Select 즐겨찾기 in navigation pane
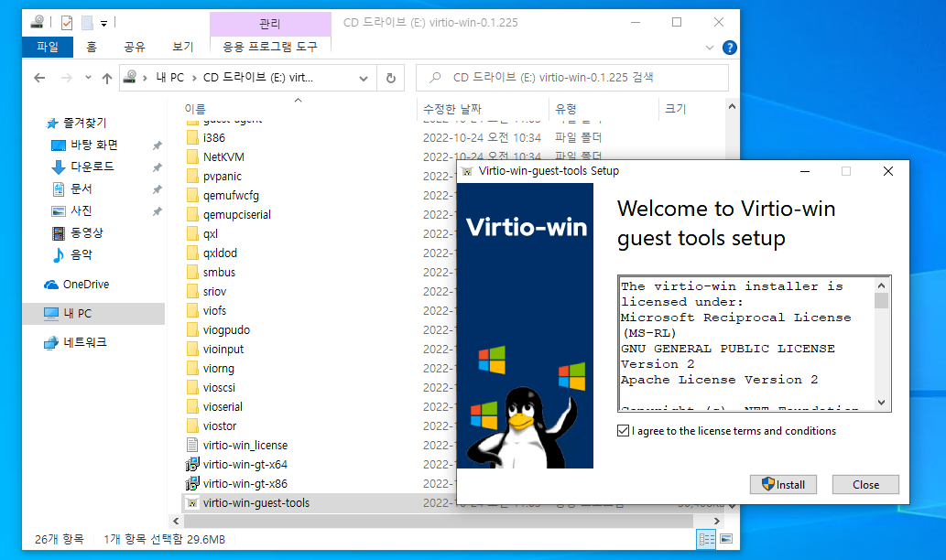 pyautogui.click(x=84, y=123)
